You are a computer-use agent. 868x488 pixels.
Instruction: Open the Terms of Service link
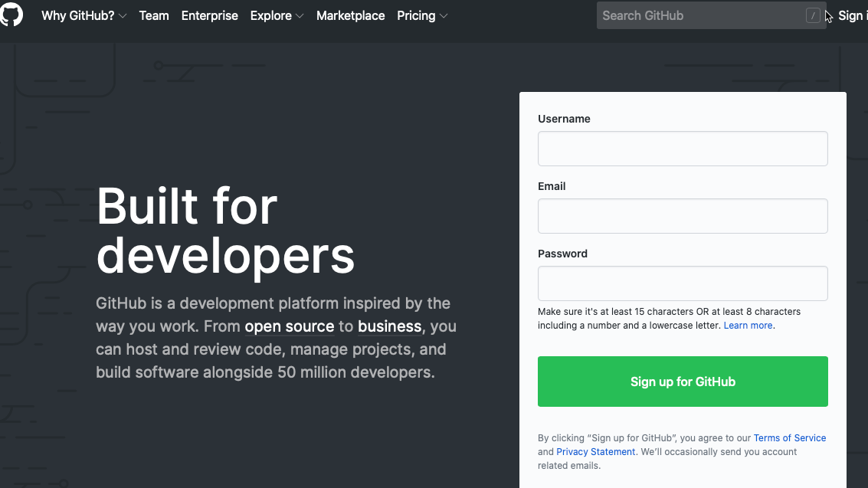[x=789, y=437]
